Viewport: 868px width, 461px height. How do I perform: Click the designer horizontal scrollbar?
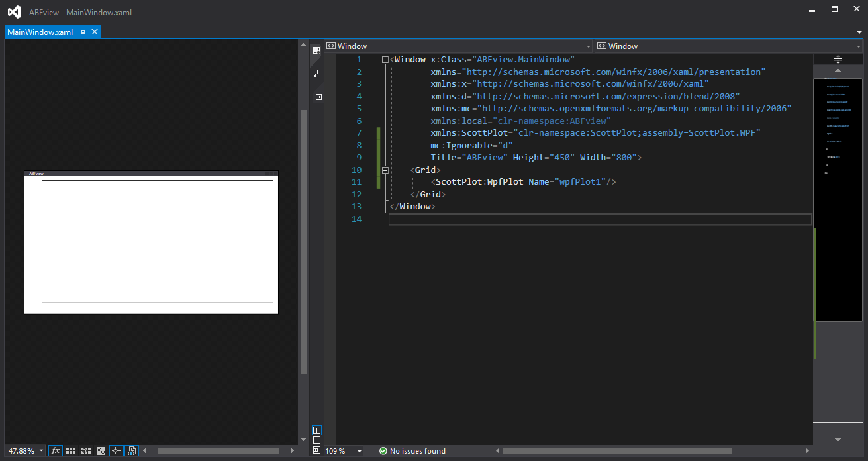[218, 450]
